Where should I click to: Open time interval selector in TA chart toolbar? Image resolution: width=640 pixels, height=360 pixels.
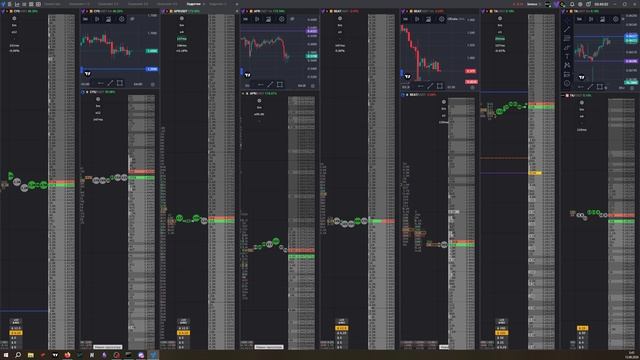[579, 19]
